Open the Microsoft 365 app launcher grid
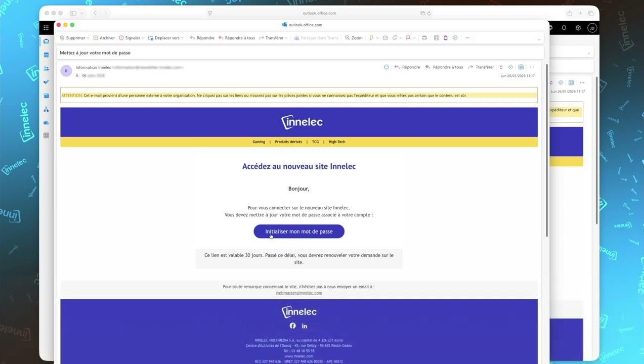644x364 pixels. (46, 27)
